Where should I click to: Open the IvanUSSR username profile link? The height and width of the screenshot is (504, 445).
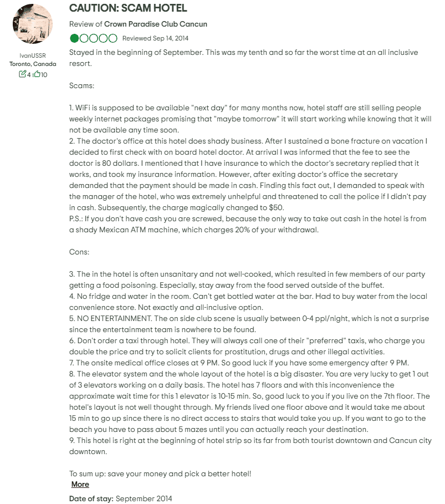click(32, 55)
